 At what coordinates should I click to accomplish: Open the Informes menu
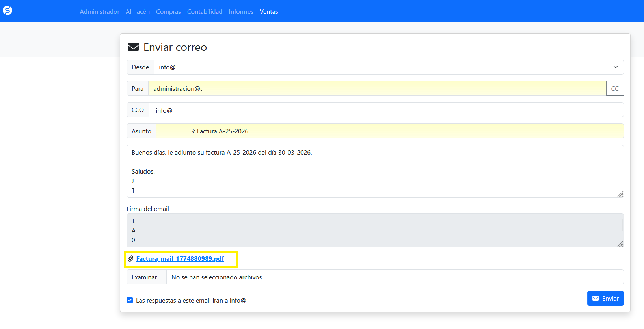tap(241, 12)
